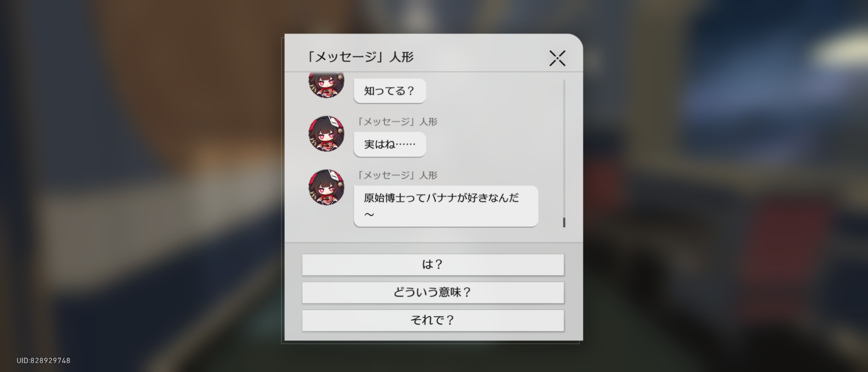Choose the は？ reply option

coord(433,264)
